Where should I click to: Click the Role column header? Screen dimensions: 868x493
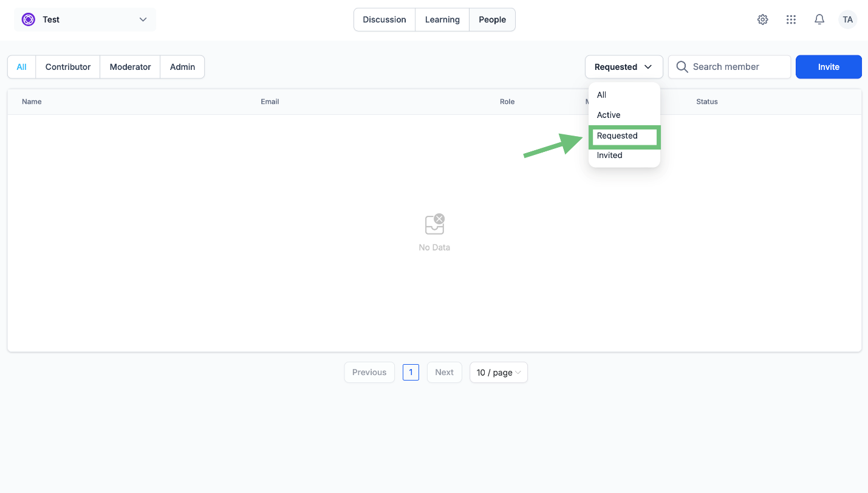(x=507, y=102)
